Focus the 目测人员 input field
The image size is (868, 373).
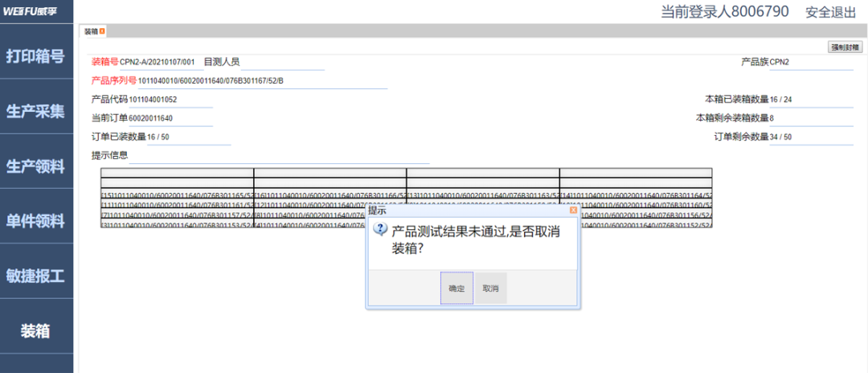pos(281,62)
